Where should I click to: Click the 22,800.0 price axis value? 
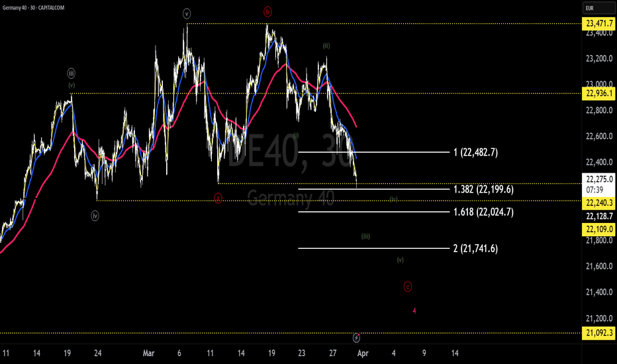(x=599, y=111)
